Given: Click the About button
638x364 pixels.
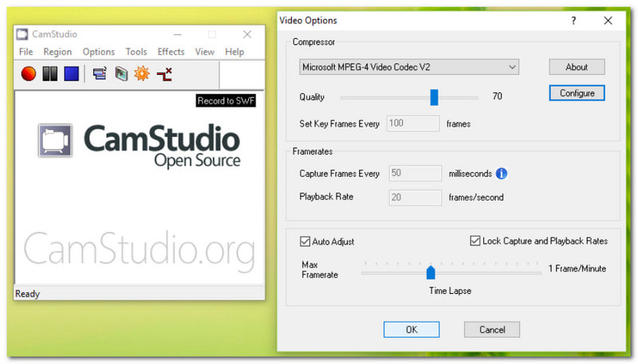Looking at the screenshot, I should coord(577,67).
